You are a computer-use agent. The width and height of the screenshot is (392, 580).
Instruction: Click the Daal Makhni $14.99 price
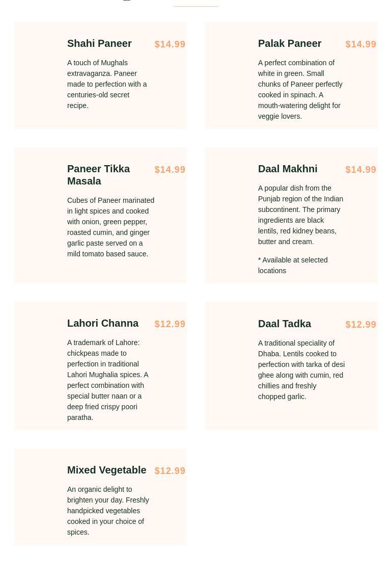click(x=361, y=170)
